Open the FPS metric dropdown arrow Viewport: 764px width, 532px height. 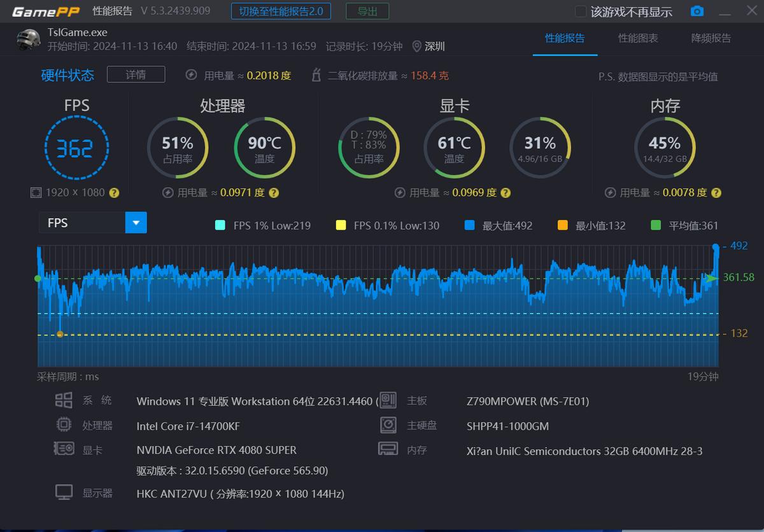[136, 223]
